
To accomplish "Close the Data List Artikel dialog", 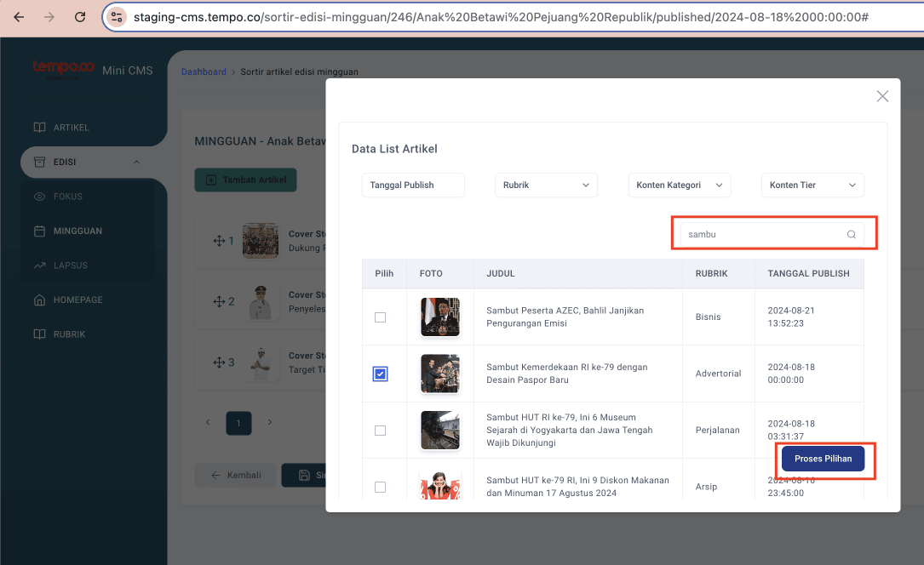I will point(882,96).
